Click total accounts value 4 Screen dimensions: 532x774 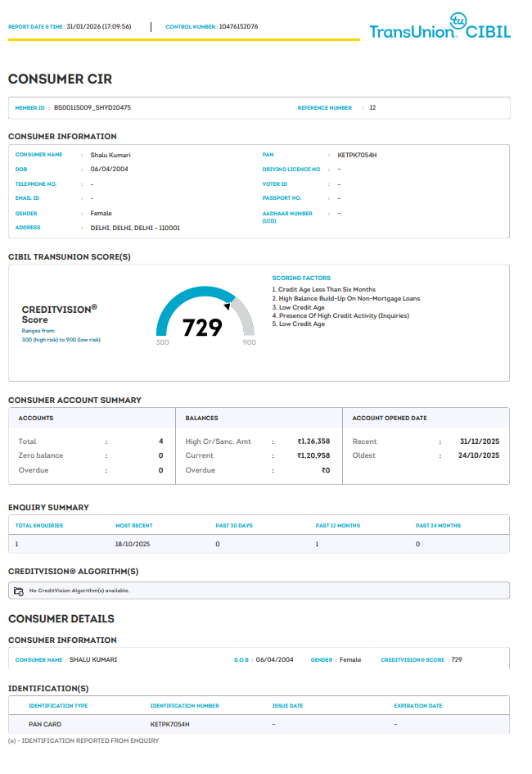[160, 441]
